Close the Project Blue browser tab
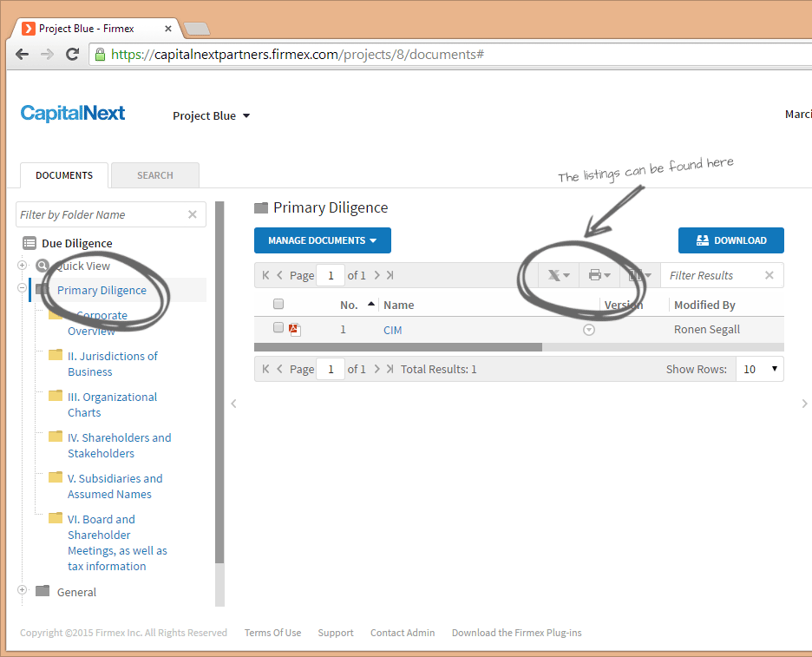The image size is (812, 657). [x=167, y=29]
